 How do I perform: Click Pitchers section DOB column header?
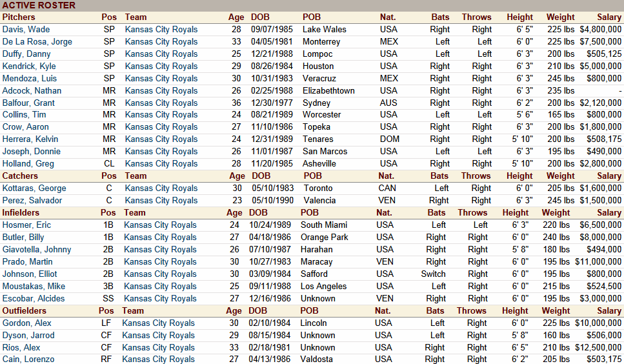coord(260,17)
